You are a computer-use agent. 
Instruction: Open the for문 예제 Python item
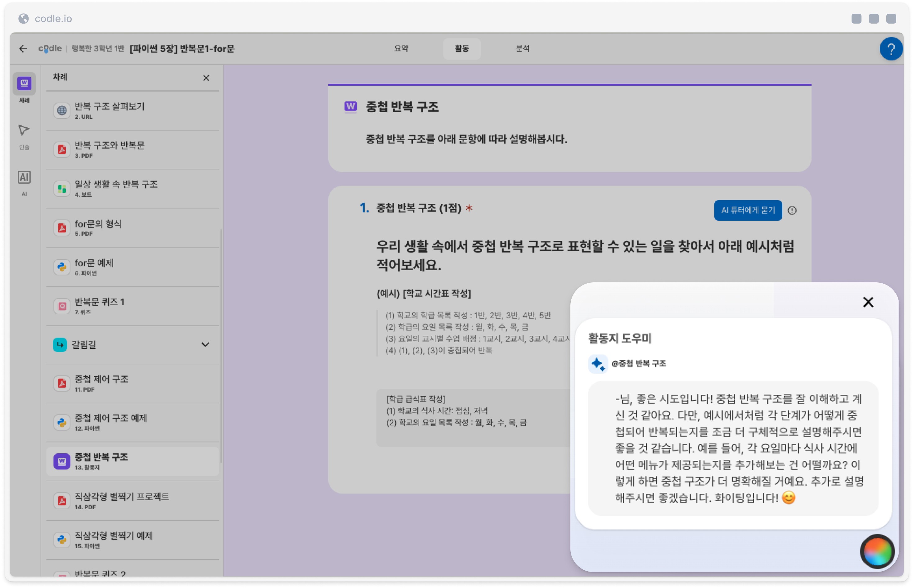click(132, 267)
